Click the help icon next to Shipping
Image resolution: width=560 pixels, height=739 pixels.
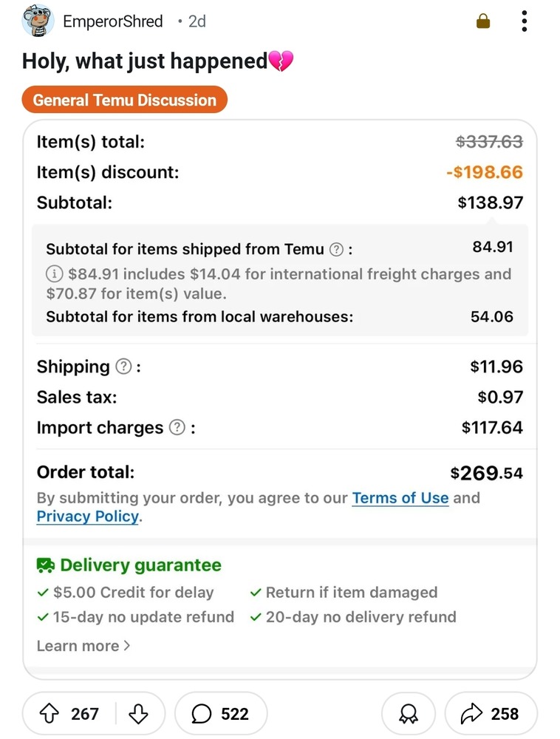coord(123,367)
